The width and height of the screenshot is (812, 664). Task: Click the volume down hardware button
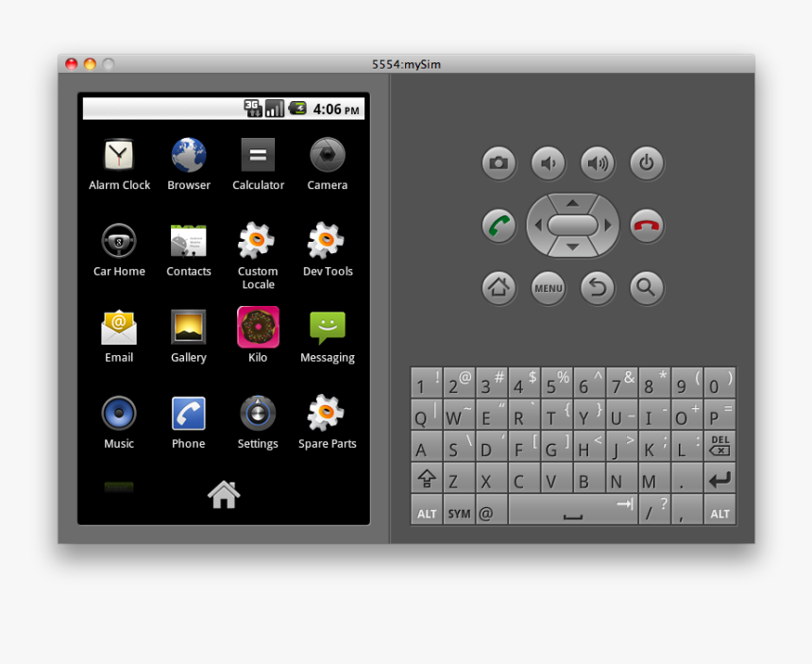(x=548, y=163)
